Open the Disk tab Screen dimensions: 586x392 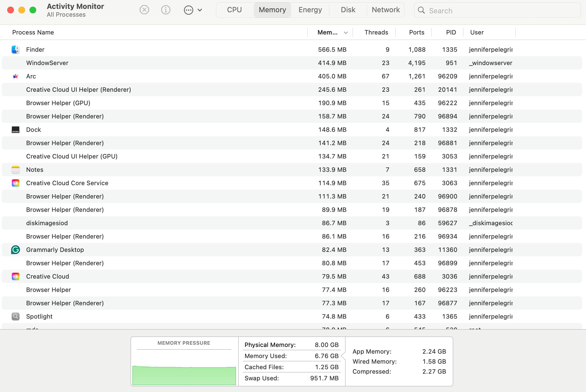click(x=348, y=9)
